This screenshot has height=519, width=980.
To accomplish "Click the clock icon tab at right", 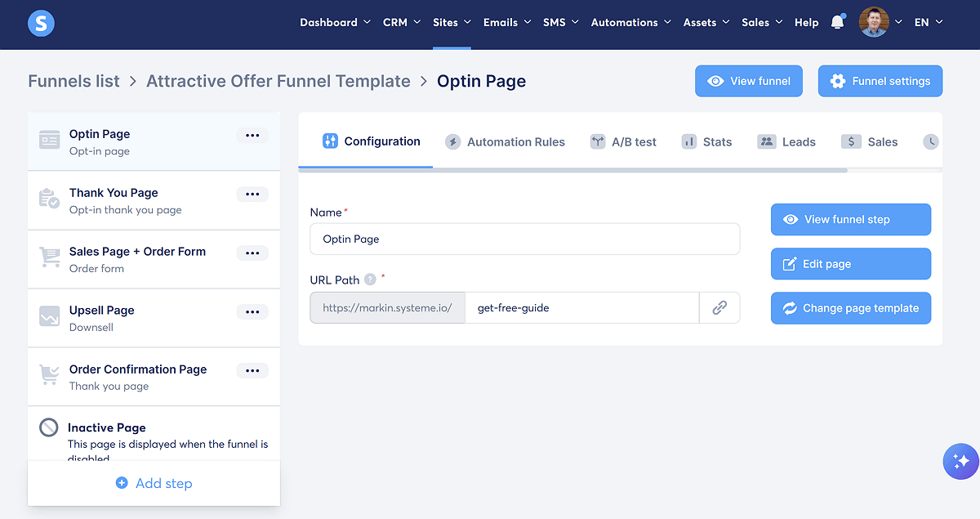I will tap(931, 141).
